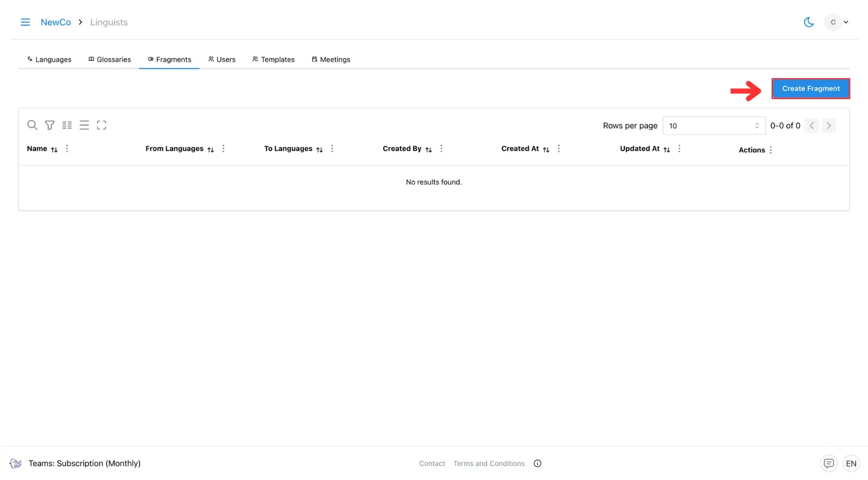Sort by Created At column
This screenshot has width=868, height=480.
point(546,149)
